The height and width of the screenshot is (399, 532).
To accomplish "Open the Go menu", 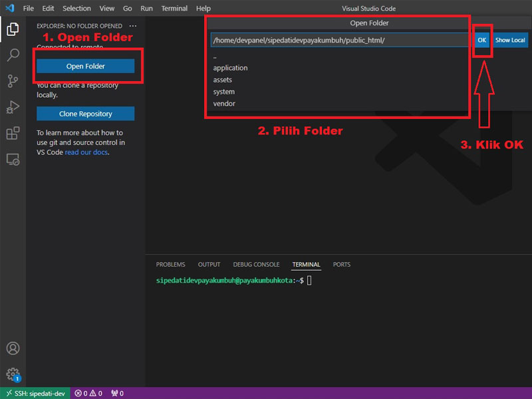I will (x=127, y=9).
